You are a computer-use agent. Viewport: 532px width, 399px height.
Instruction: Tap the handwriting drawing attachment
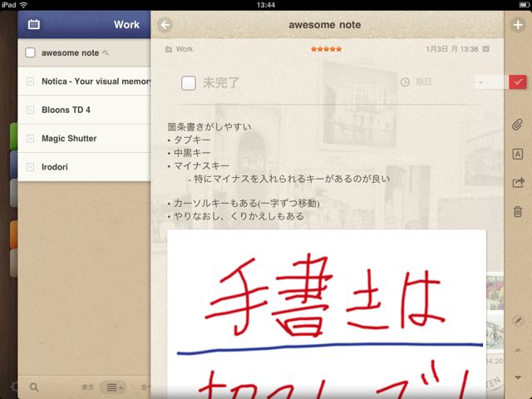coord(327,314)
